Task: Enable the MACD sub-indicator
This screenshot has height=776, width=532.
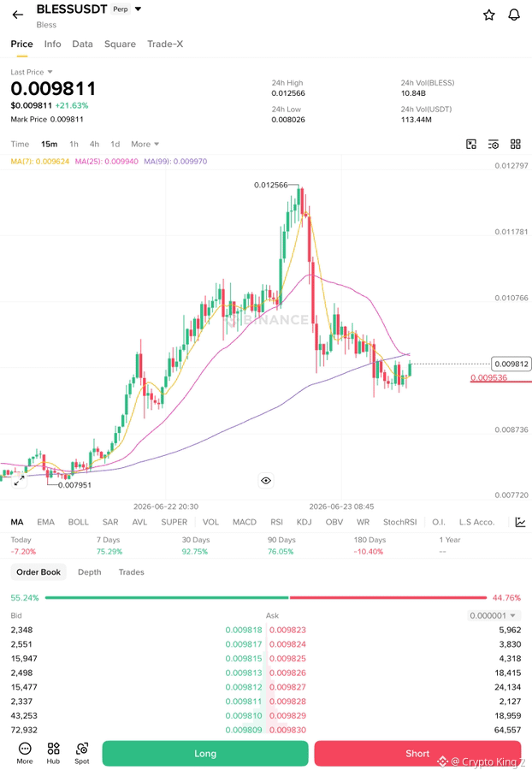Action: [x=245, y=522]
